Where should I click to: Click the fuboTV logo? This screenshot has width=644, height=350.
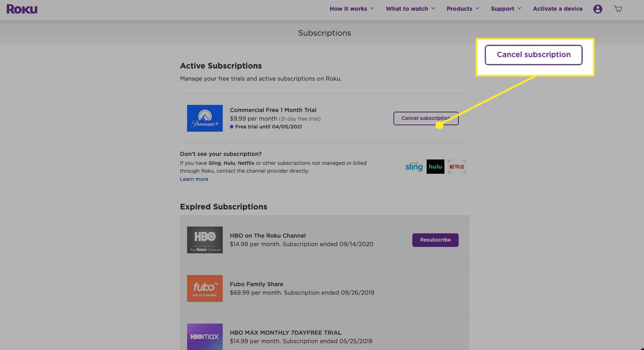point(205,288)
